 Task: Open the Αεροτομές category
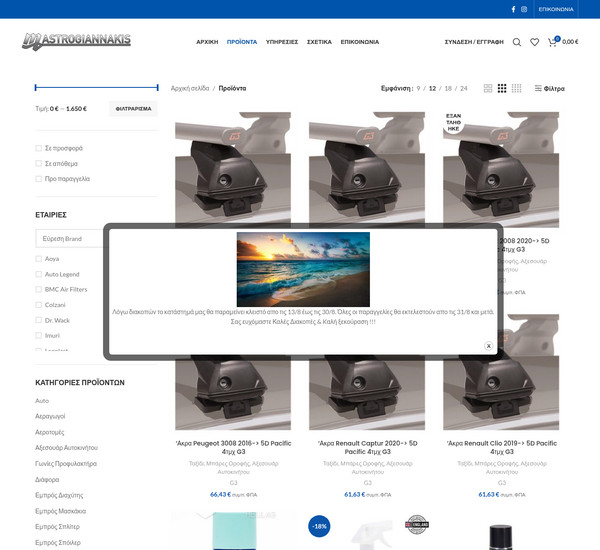tap(50, 432)
